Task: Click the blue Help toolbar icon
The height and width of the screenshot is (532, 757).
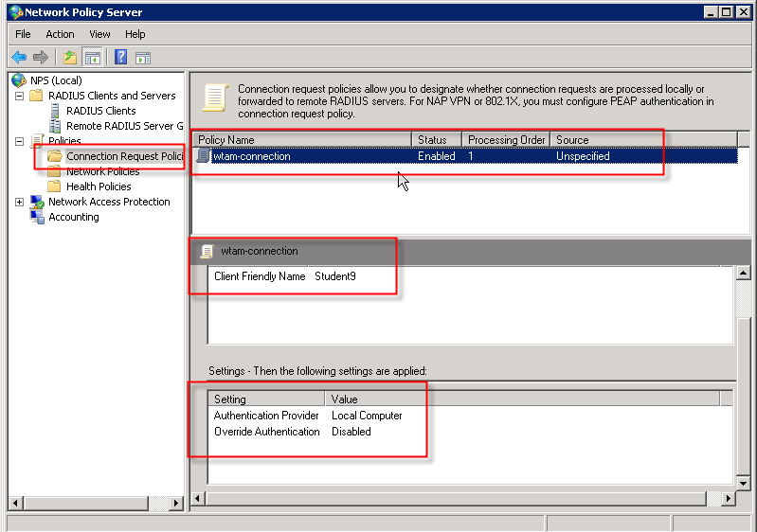Action: (x=121, y=58)
